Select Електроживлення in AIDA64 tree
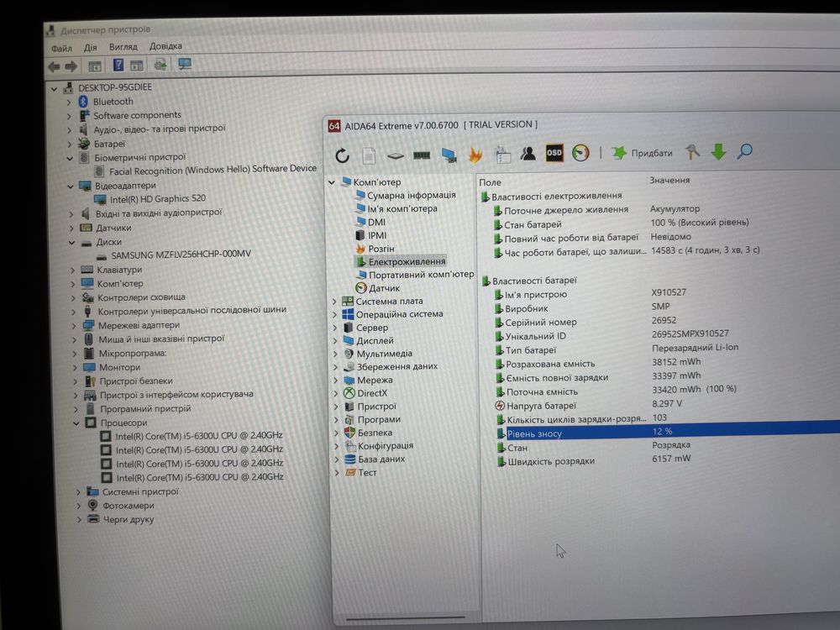This screenshot has width=840, height=630. pyautogui.click(x=407, y=261)
